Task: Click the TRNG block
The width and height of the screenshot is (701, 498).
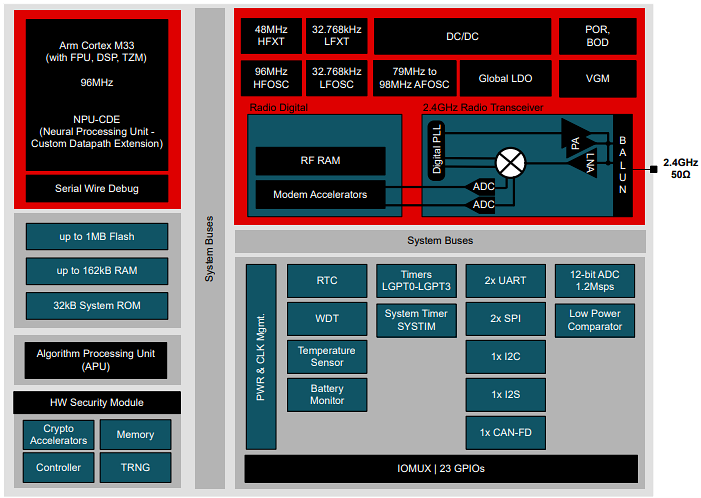Action: point(135,467)
